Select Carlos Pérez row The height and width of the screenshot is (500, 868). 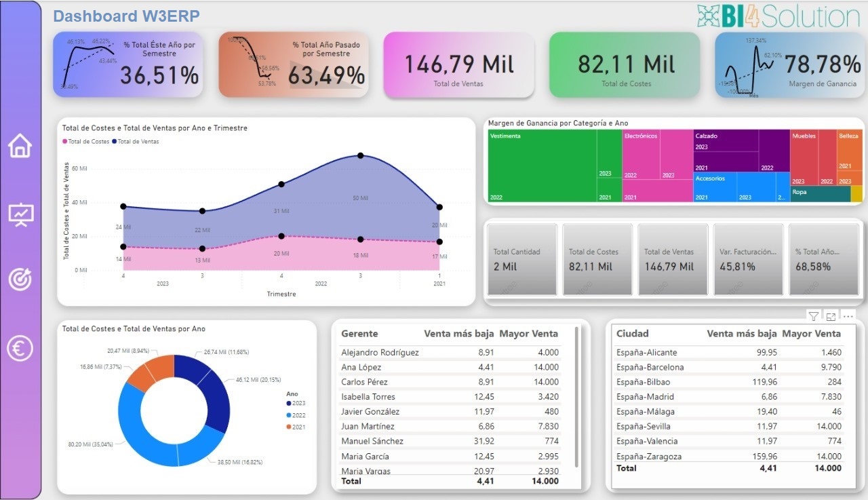(450, 383)
